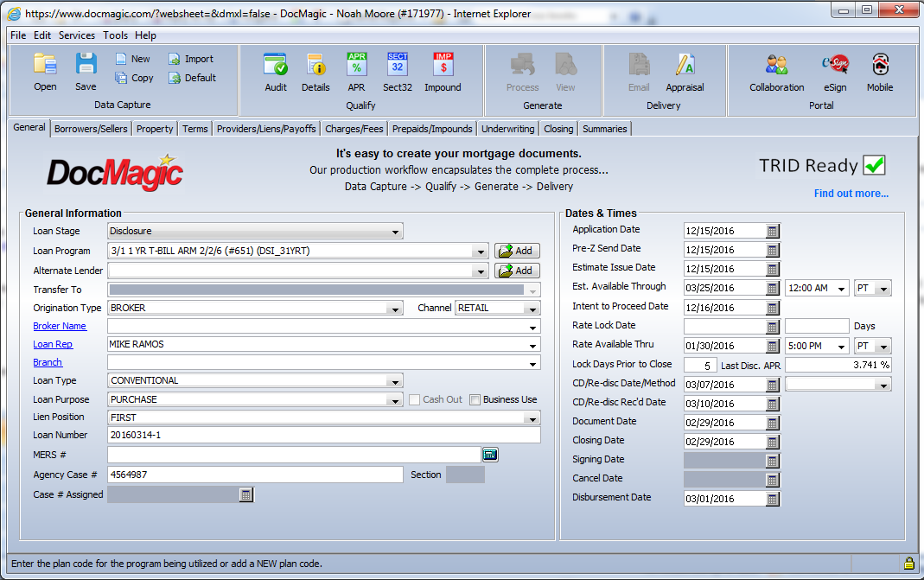
Task: Expand the Loan Purpose dropdown
Action: pos(395,400)
